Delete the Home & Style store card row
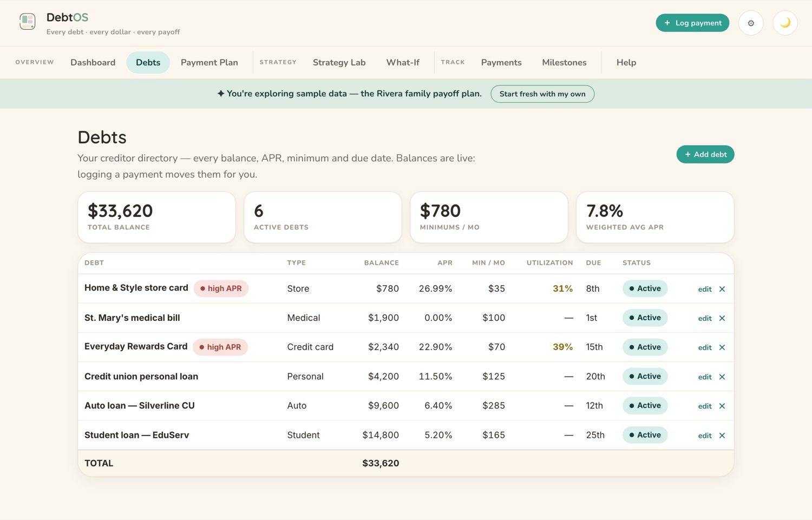Image resolution: width=812 pixels, height=520 pixels. click(x=722, y=289)
